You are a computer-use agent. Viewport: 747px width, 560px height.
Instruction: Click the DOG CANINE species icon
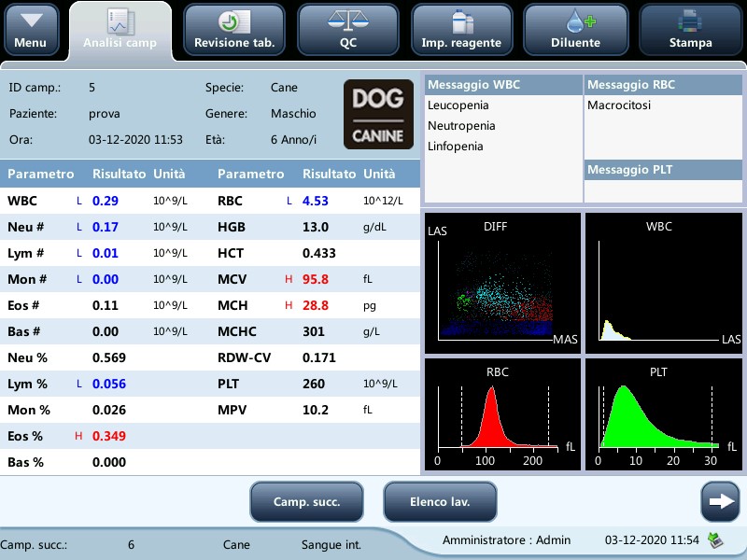coord(378,114)
